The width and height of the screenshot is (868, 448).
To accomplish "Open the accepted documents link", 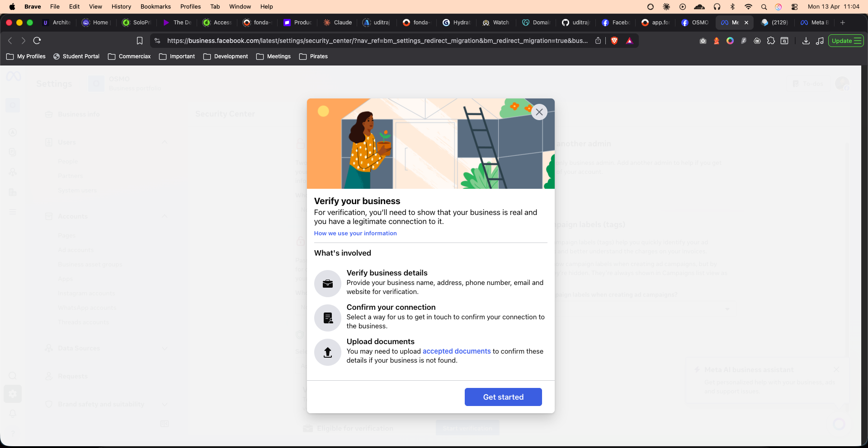I will pos(456,351).
